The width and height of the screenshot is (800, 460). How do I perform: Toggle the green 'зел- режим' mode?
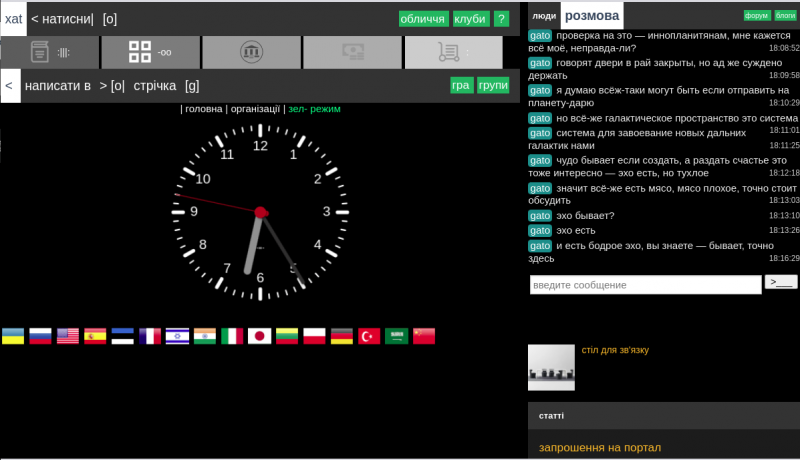pyautogui.click(x=314, y=109)
